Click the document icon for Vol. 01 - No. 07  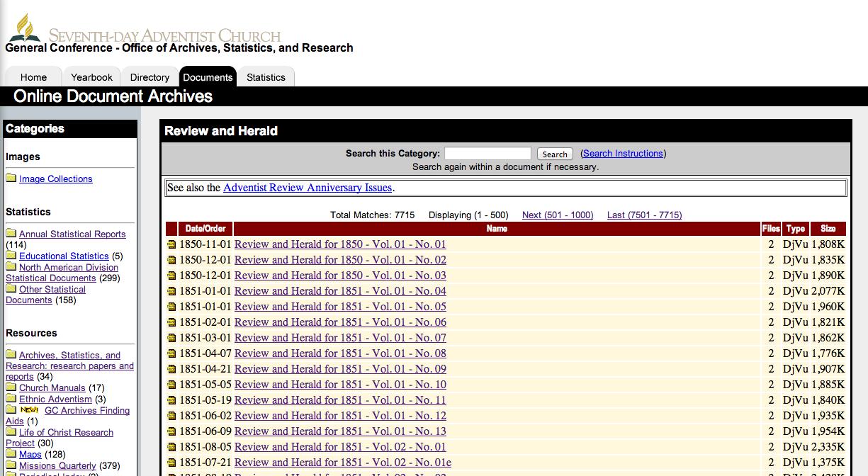[x=171, y=339]
